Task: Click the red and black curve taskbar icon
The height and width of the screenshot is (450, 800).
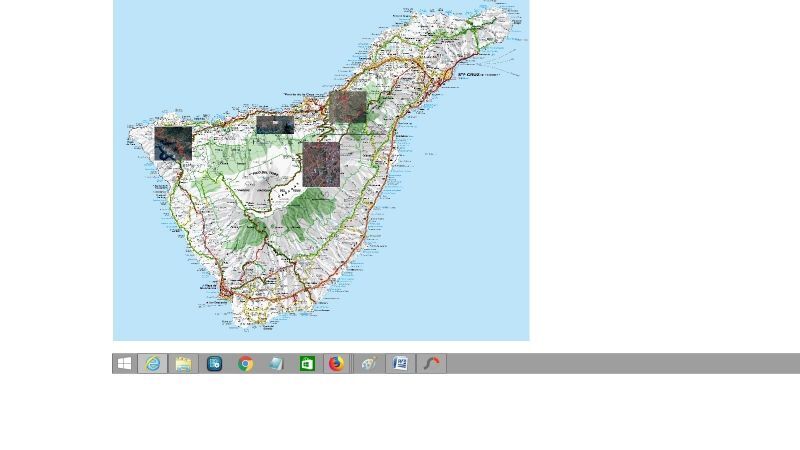Action: click(432, 364)
